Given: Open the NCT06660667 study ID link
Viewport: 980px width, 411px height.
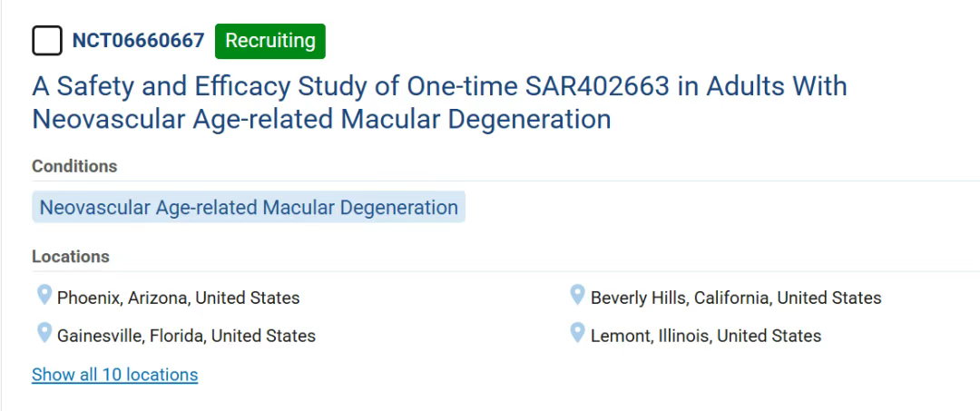Looking at the screenshot, I should [x=138, y=41].
